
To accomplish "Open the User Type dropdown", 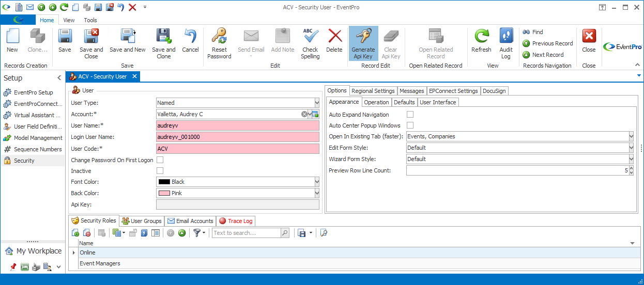I will click(x=317, y=103).
